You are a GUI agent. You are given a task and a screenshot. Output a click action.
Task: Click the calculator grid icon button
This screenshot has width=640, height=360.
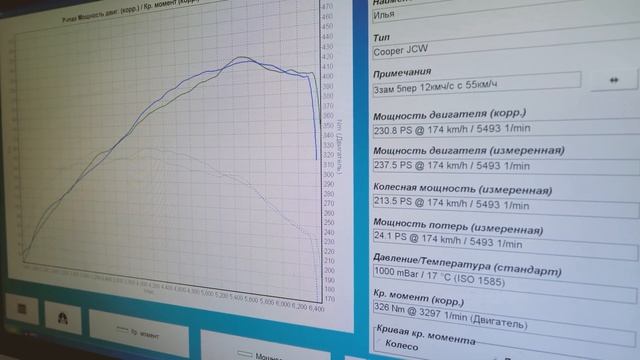coord(22,309)
